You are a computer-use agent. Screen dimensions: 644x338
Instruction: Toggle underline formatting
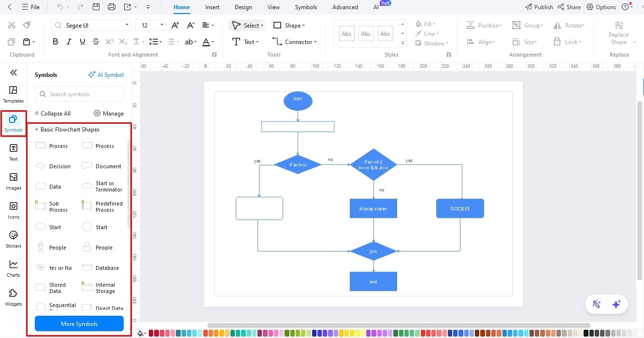[x=83, y=42]
